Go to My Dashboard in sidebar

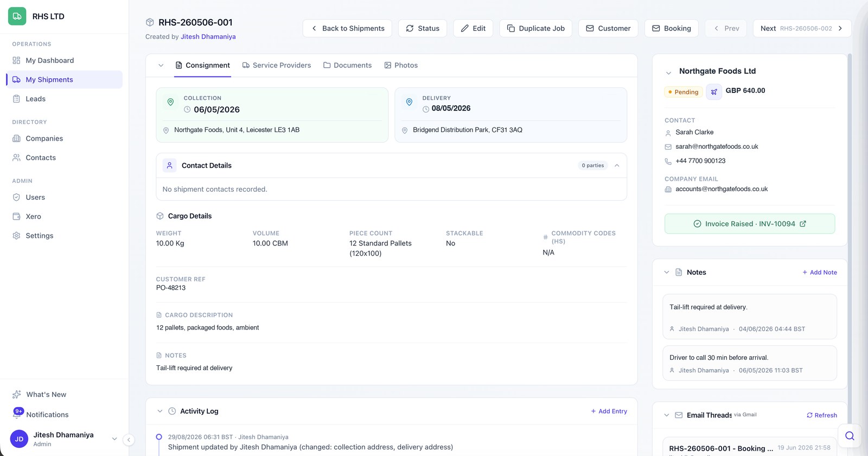coord(64,60)
